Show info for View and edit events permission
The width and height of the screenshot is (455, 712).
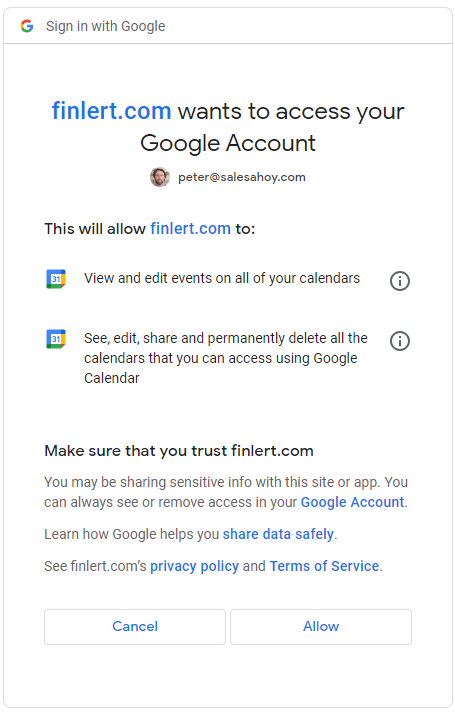click(x=400, y=281)
